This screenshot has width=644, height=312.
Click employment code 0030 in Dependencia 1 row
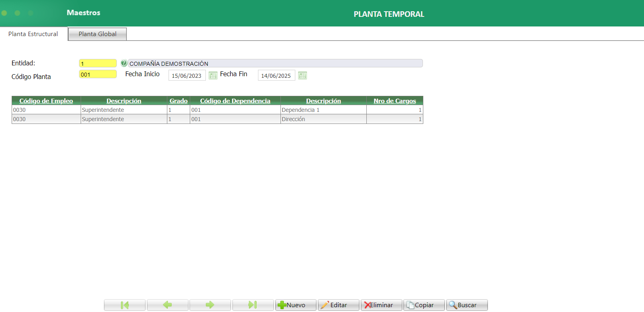[47, 110]
